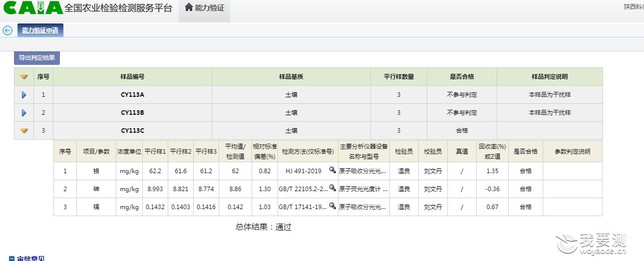Click value 62.2 in 铬 row
644x261 pixels.
pos(155,171)
